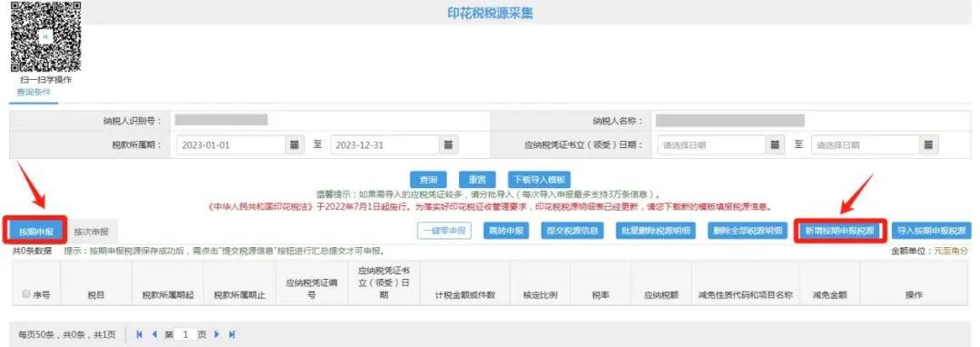
Task: Switch to the 按期申报 tab
Action: coord(36,232)
